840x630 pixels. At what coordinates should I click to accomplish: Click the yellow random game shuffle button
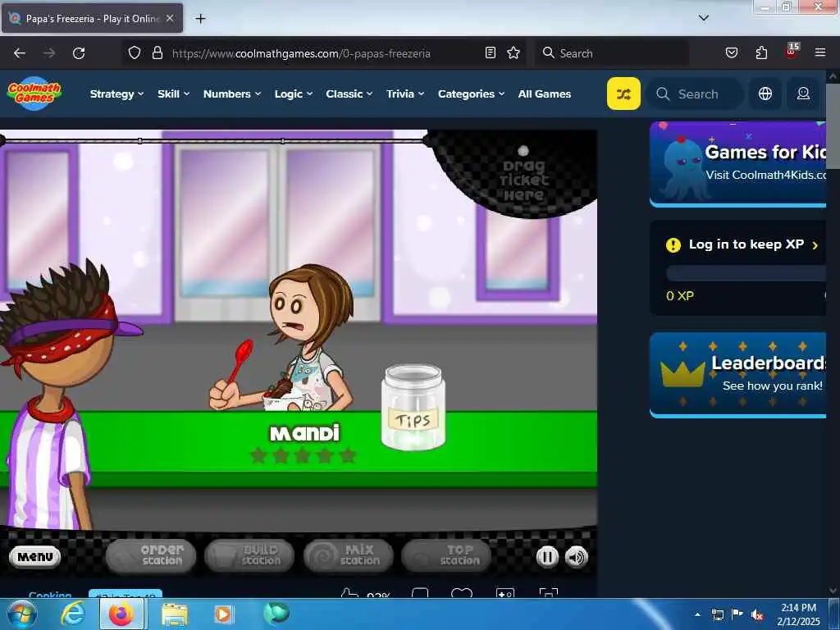tap(623, 94)
